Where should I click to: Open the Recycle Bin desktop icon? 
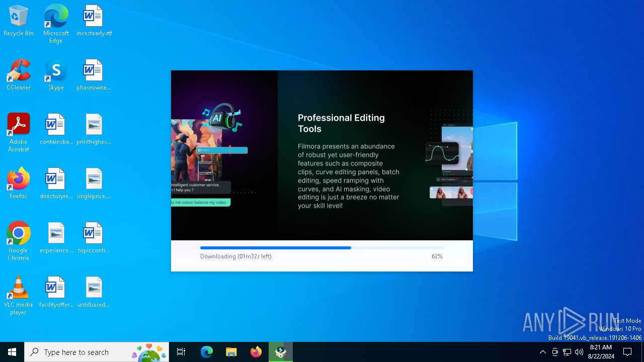coord(19,21)
